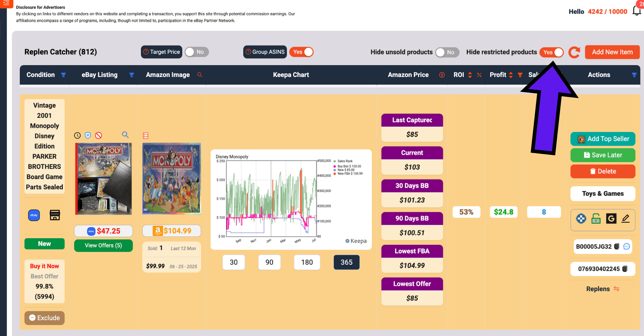The image size is (644, 336).
Task: Click the Amazon Image search magnifier icon
Action: 200,75
